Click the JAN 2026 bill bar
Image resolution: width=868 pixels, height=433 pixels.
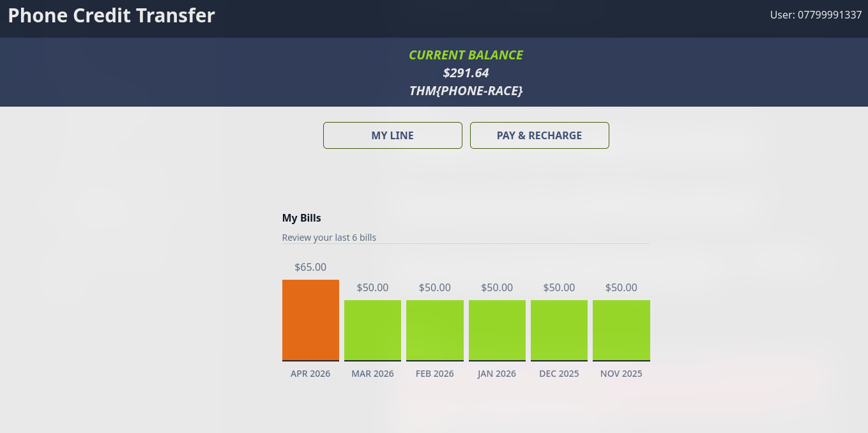point(497,330)
